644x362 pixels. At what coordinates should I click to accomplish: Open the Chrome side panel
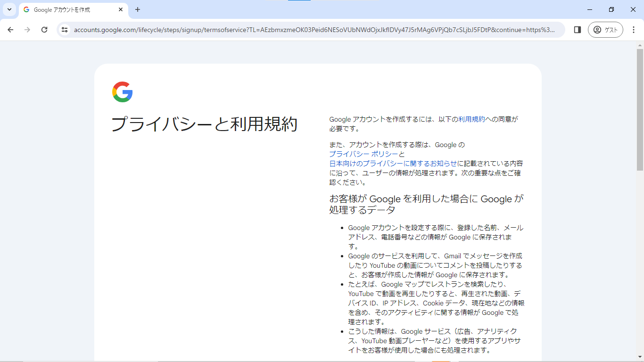click(x=577, y=29)
